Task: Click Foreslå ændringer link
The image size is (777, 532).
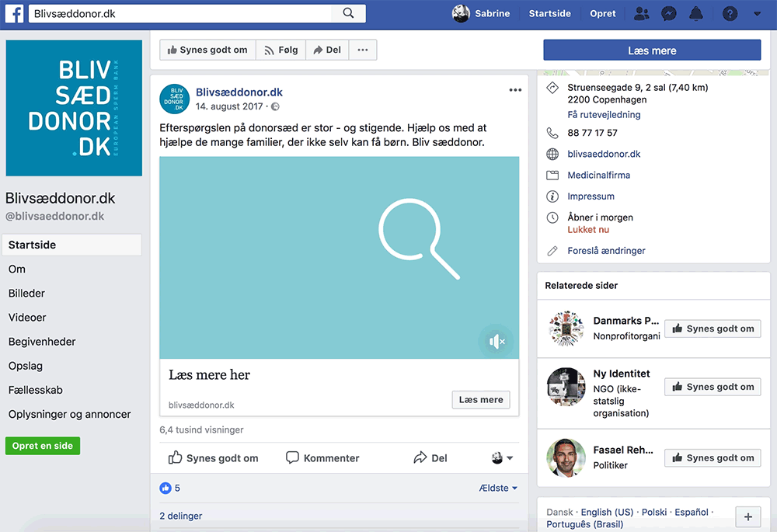Action: click(x=606, y=251)
